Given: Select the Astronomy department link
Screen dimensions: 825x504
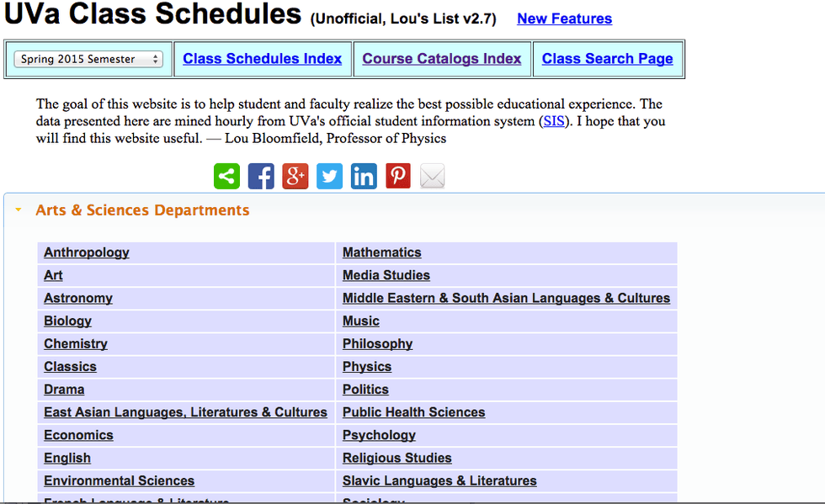Looking at the screenshot, I should click(77, 298).
